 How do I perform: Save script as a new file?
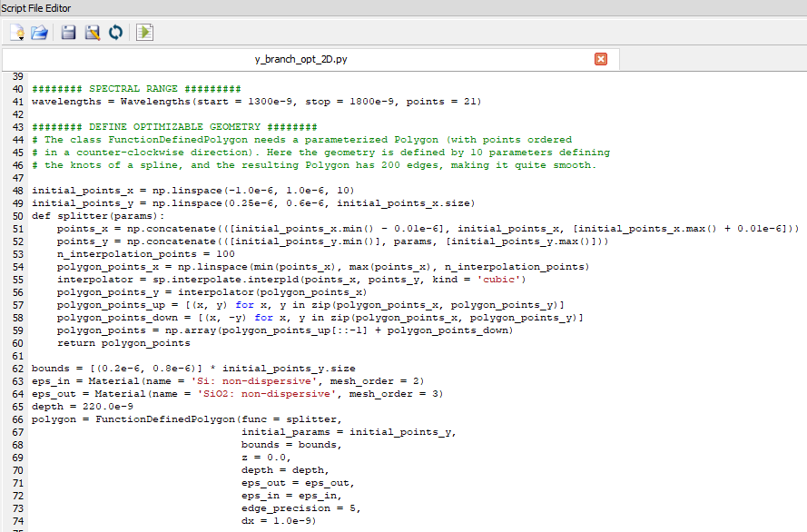tap(93, 33)
